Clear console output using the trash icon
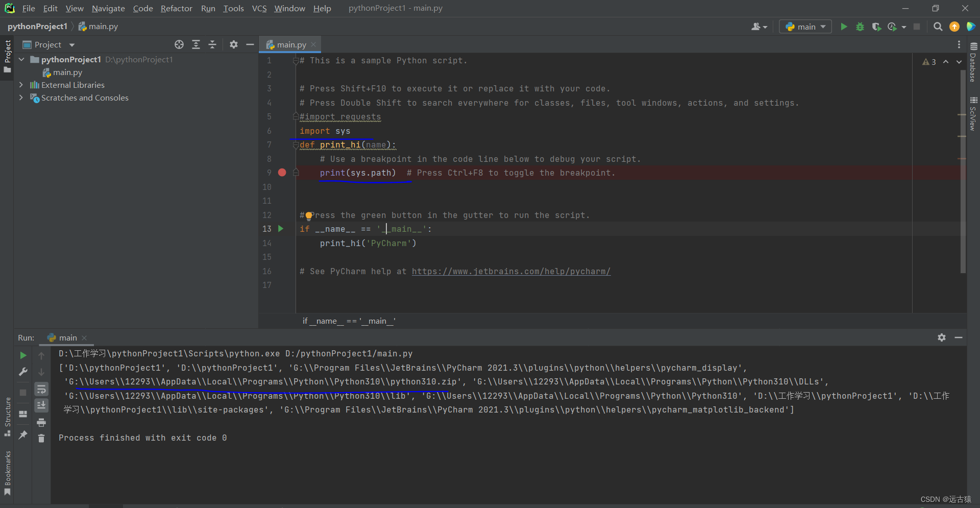Viewport: 980px width, 508px height. pos(41,438)
